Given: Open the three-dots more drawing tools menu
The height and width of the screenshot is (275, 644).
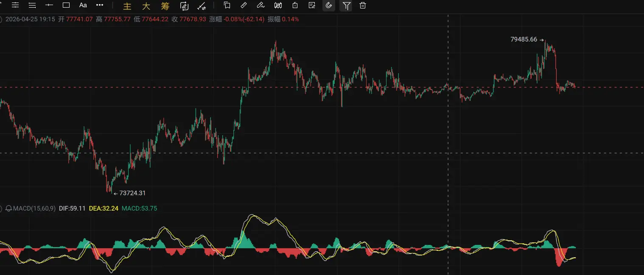Looking at the screenshot, I should coord(100,5).
